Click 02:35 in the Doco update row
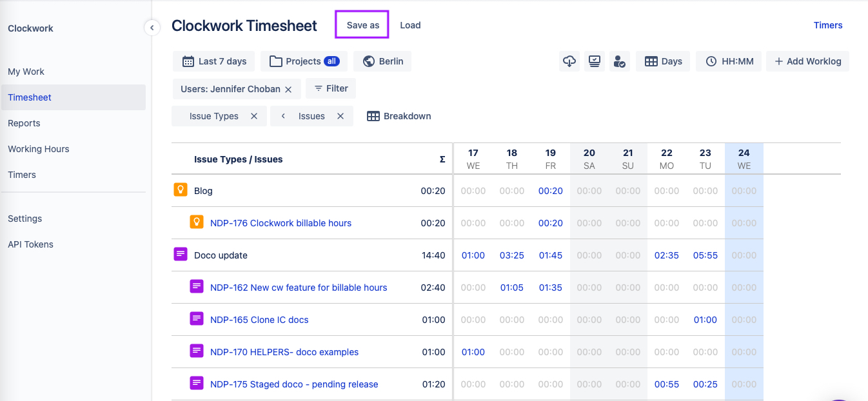This screenshot has height=401, width=868. 667,255
